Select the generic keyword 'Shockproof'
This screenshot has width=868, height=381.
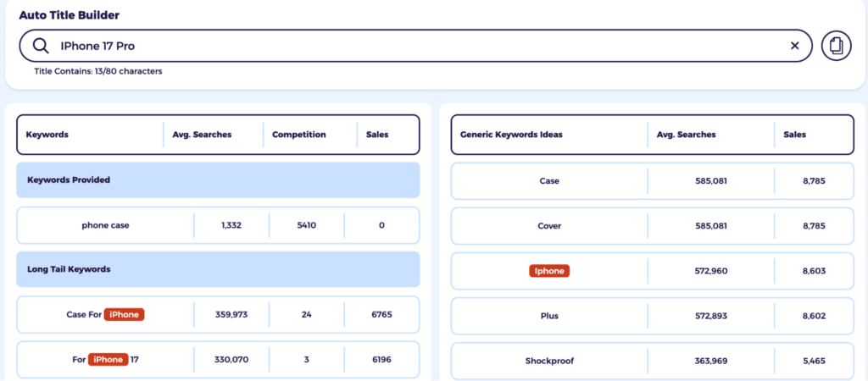(x=652, y=361)
